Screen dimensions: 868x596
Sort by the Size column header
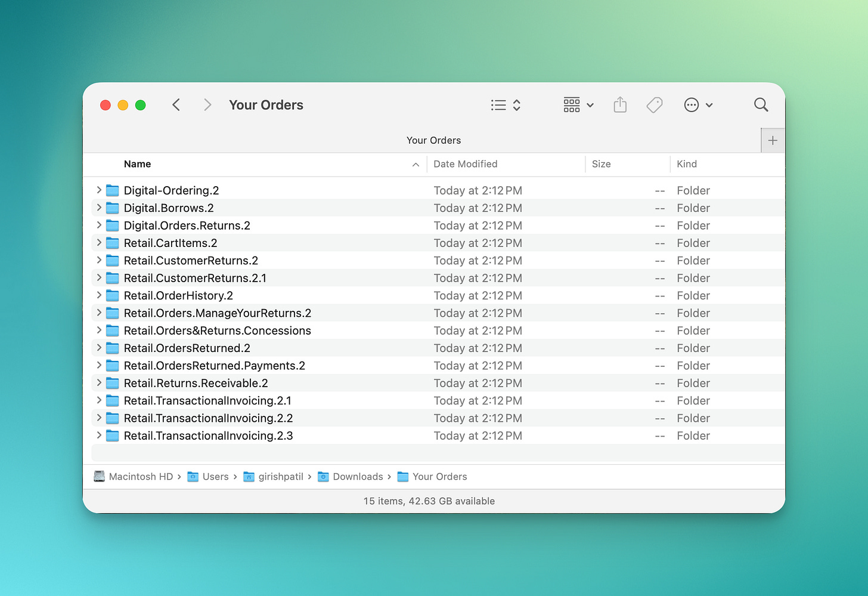pyautogui.click(x=601, y=164)
